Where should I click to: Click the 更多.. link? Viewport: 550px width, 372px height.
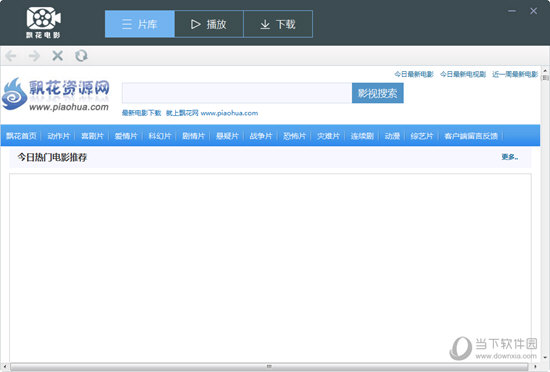coord(510,157)
